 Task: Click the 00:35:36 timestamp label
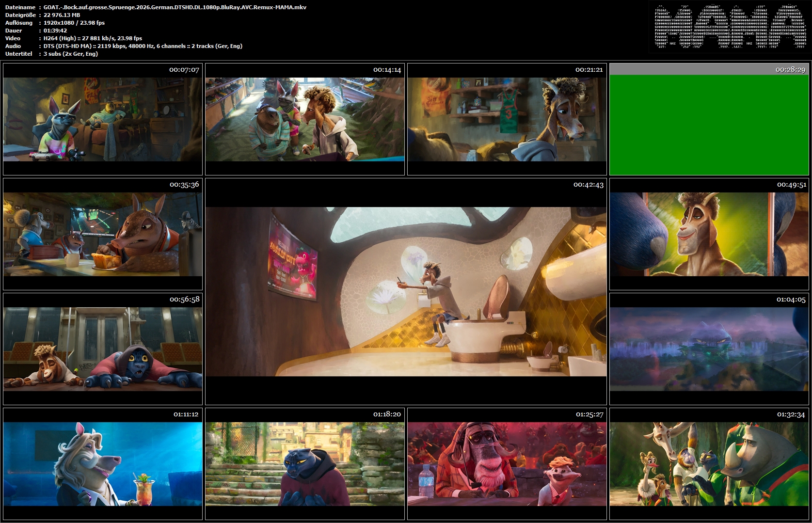pyautogui.click(x=184, y=185)
